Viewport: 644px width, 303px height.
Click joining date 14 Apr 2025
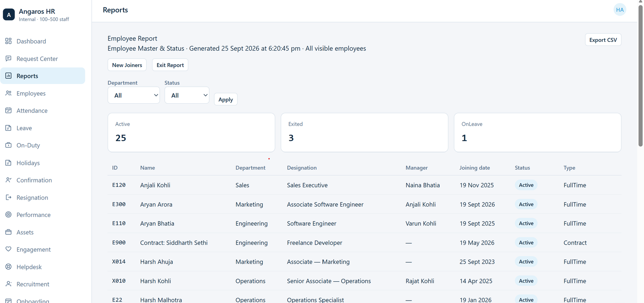coord(476,281)
